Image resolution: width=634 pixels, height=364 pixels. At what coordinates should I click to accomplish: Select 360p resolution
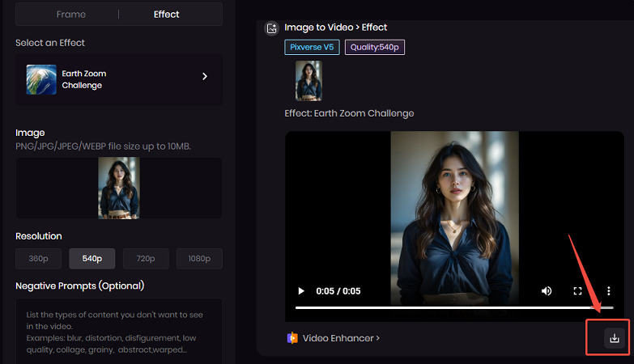point(38,259)
